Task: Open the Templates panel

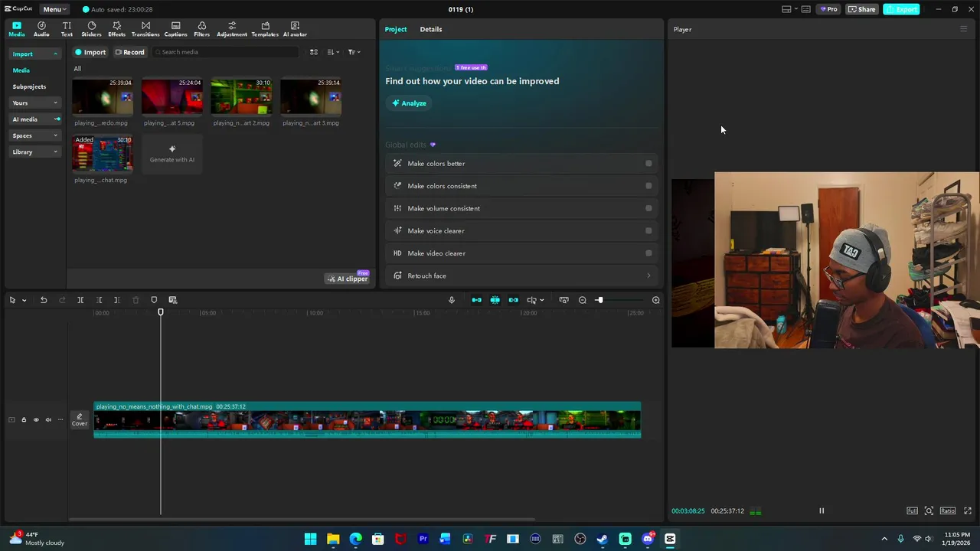Action: 265,29
